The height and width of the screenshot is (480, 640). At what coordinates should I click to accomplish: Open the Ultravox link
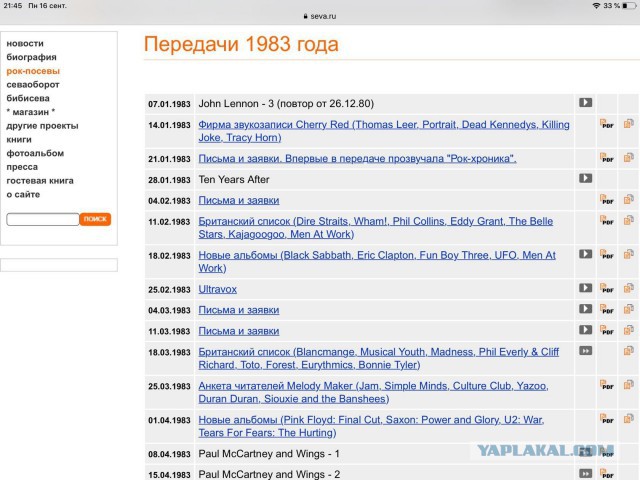coord(218,289)
